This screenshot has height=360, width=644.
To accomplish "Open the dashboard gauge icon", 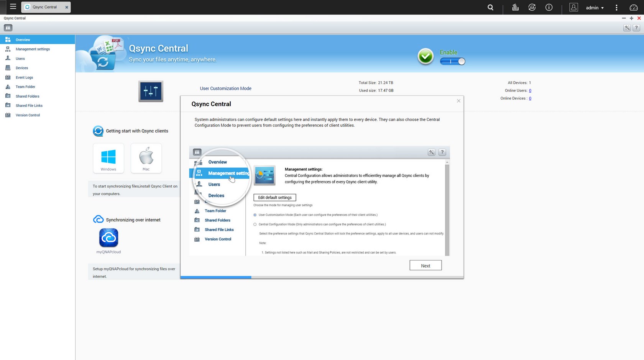I will 634,7.
